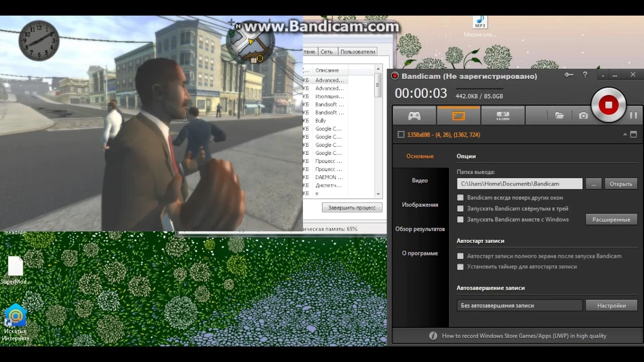Enable start Bandicam minimized to tray

click(x=460, y=209)
